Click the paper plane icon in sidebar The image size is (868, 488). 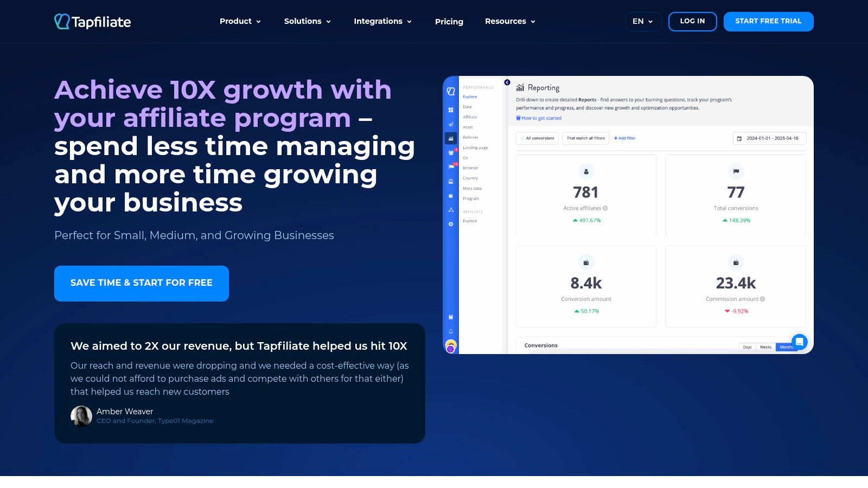tap(451, 124)
